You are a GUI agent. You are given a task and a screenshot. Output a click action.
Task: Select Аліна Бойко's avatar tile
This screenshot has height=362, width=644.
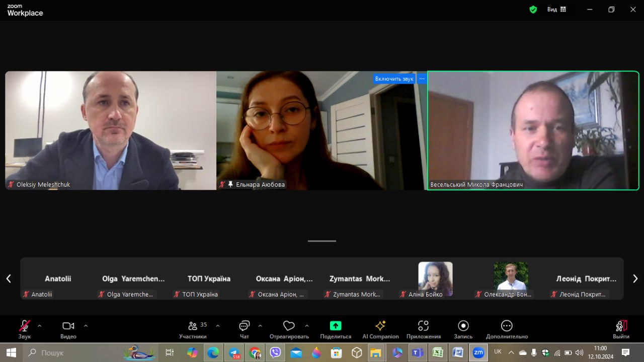point(435,279)
